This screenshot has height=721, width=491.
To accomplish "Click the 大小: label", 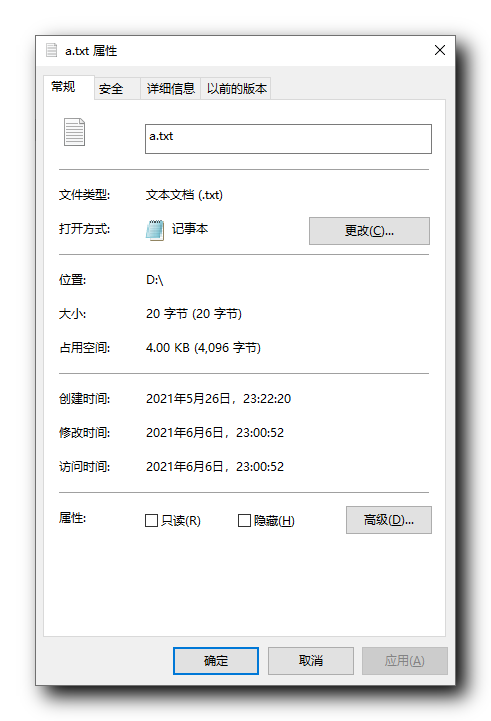I will pyautogui.click(x=72, y=314).
